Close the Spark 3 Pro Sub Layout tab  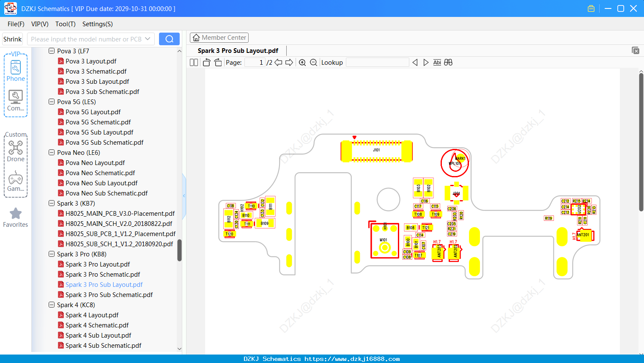635,50
